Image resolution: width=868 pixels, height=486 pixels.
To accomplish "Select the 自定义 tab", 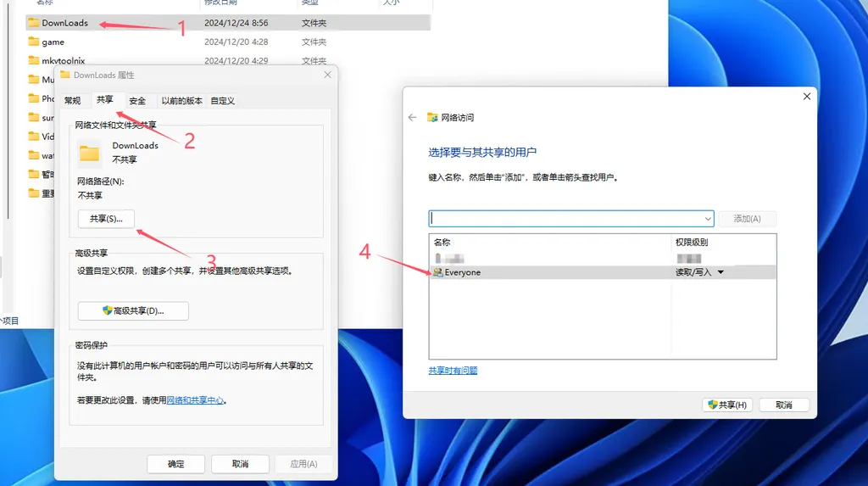I will [x=222, y=101].
